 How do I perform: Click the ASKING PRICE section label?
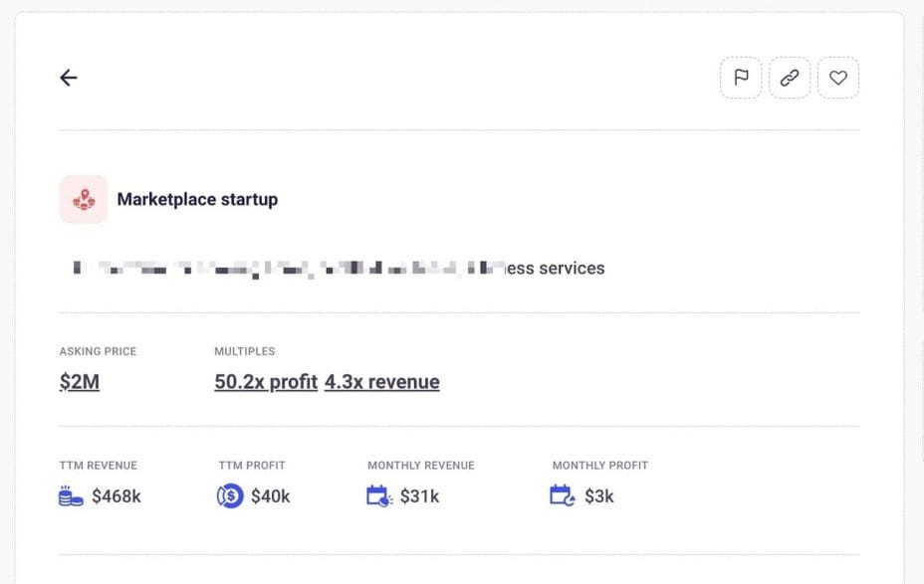pos(99,350)
